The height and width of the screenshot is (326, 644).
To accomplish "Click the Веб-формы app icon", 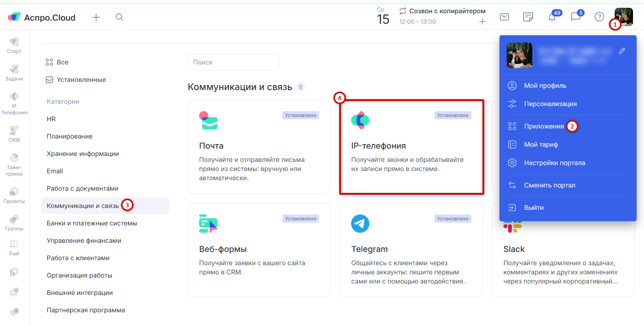I will tap(208, 224).
